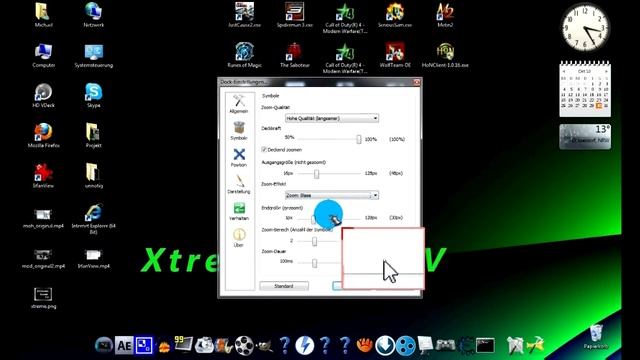Select the Metro2 desktop shortcut
640x360 pixels.
tap(445, 15)
